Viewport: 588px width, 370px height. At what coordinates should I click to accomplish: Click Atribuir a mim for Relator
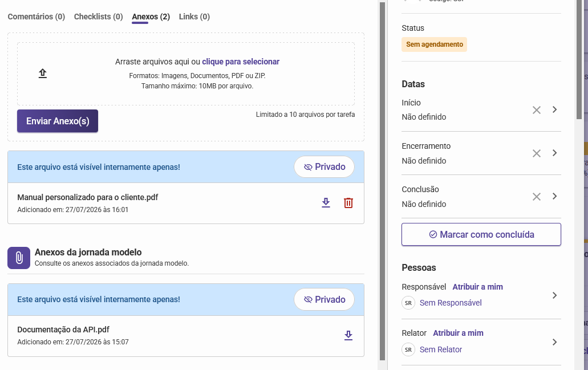pyautogui.click(x=458, y=334)
